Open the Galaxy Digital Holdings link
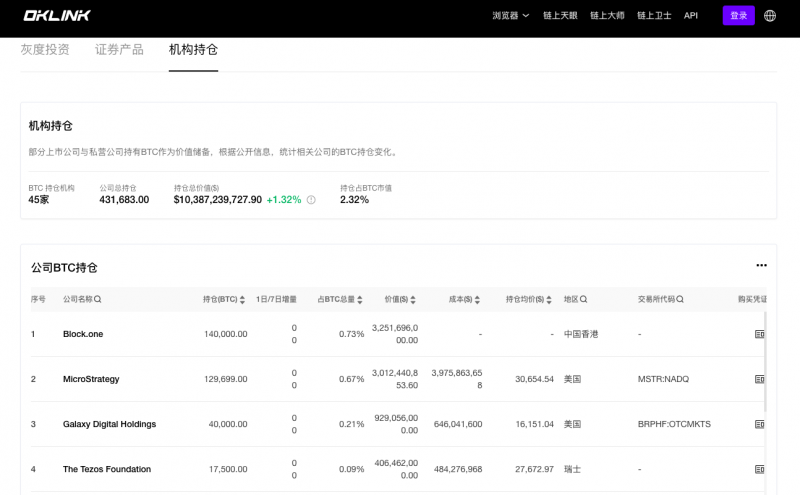This screenshot has height=495, width=800. (109, 424)
